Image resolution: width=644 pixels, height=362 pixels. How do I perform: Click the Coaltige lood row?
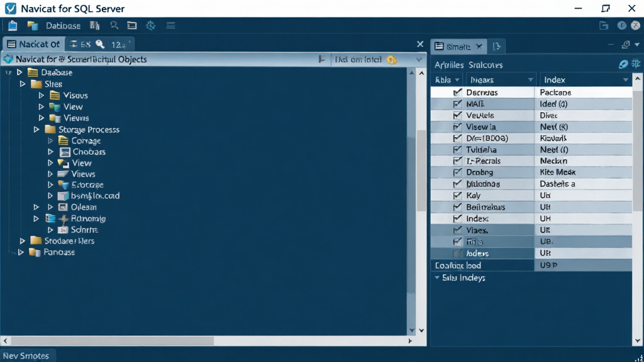(x=482, y=265)
